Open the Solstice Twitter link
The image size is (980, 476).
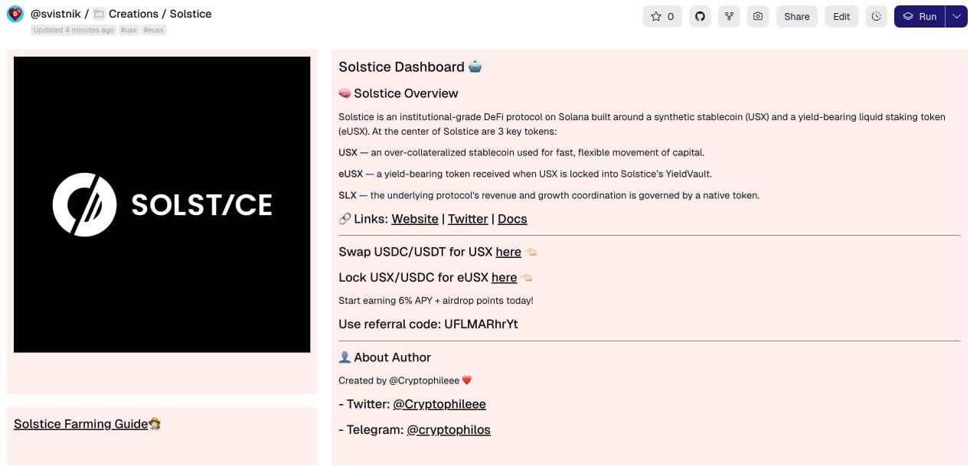click(468, 219)
